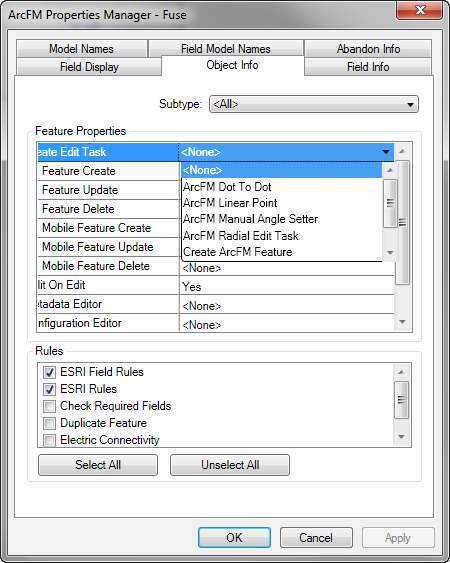Select the Split On Edit row label
Image resolution: width=450 pixels, height=563 pixels.
tap(108, 285)
